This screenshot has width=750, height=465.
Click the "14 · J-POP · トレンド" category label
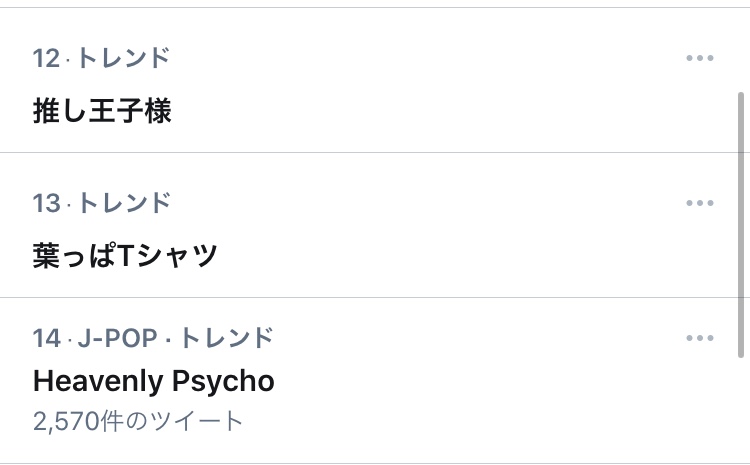(x=153, y=338)
